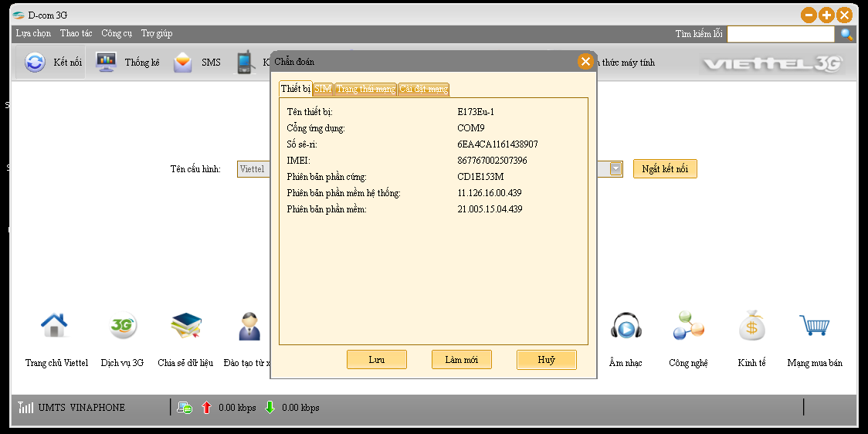868x434 pixels.
Task: Open the Trợ giúp menu
Action: click(x=157, y=33)
